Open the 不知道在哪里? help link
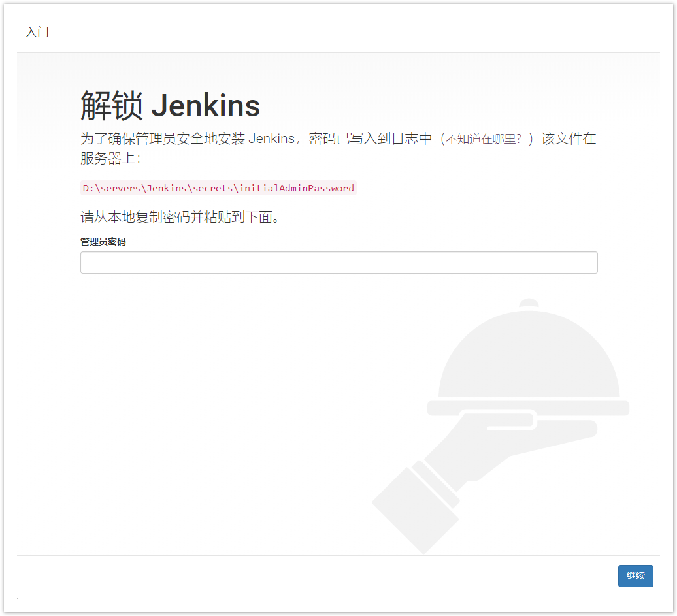 (486, 139)
